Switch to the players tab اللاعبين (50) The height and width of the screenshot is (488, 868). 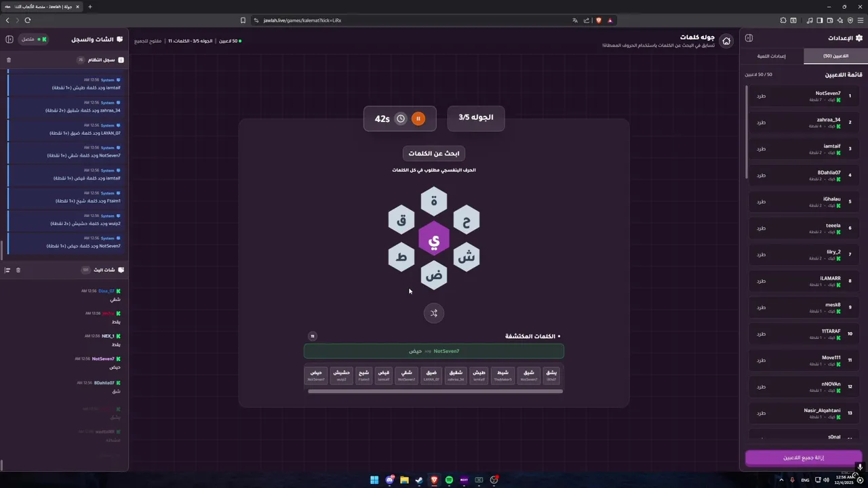click(x=835, y=56)
